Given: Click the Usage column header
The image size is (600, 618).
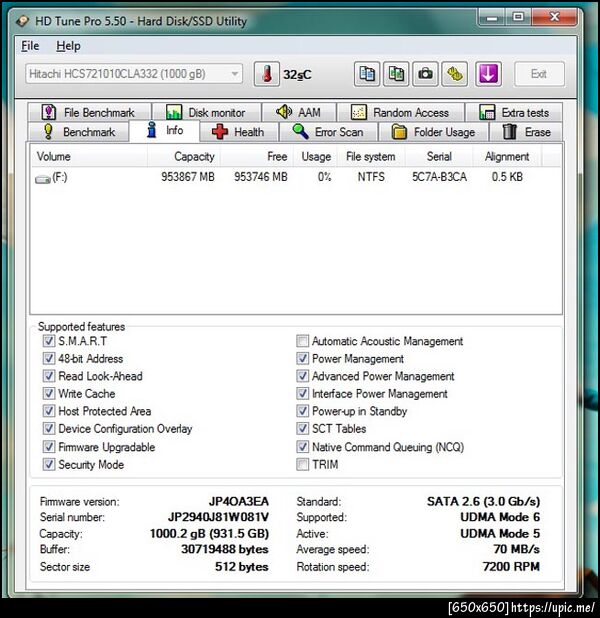Looking at the screenshot, I should 316,156.
